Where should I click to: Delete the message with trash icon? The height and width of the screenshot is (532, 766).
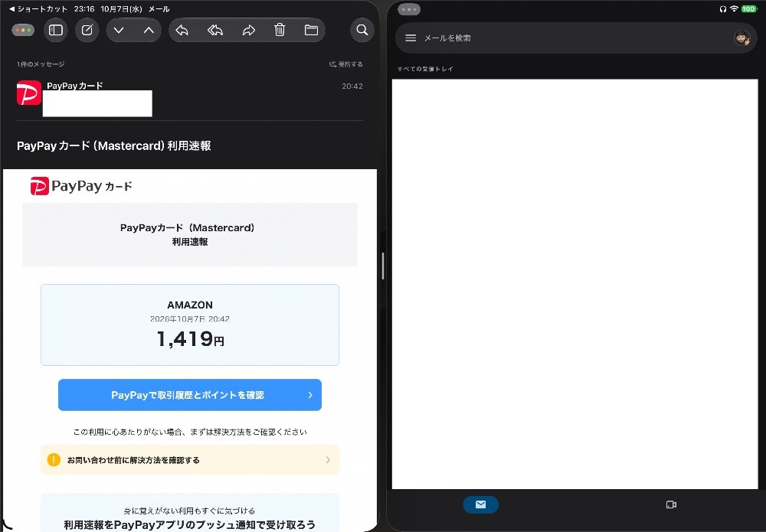(x=280, y=31)
